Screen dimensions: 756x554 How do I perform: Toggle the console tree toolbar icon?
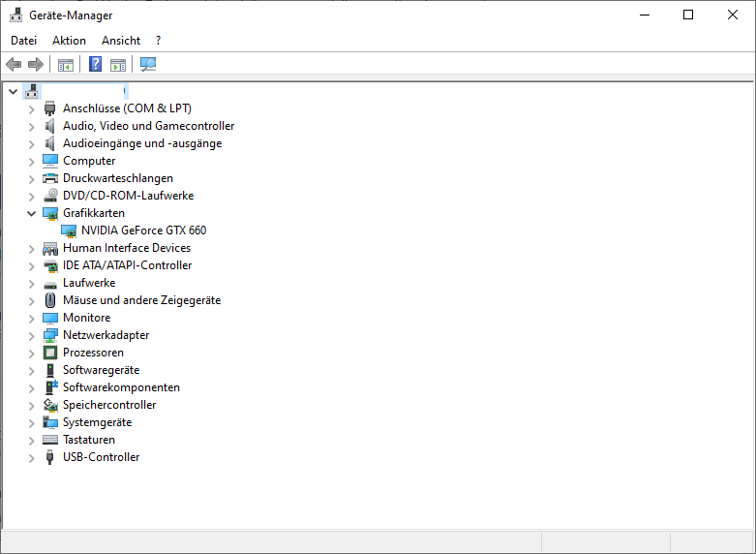66,64
